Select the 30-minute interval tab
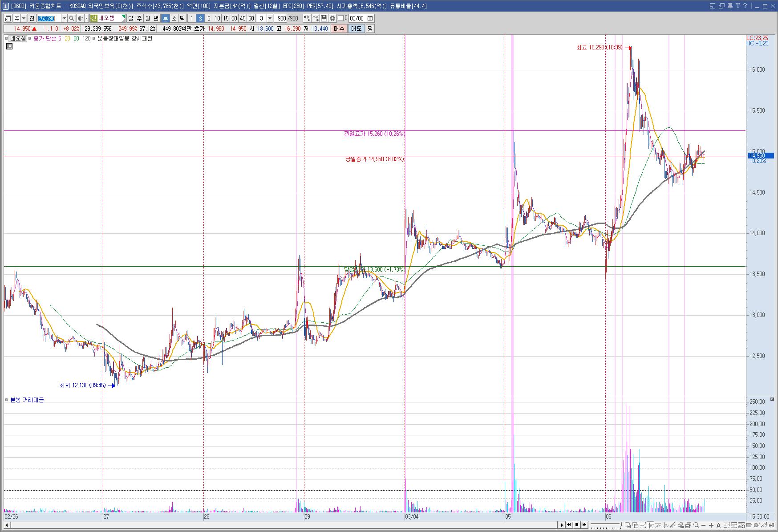Viewport: 778px width, 532px height. pyautogui.click(x=234, y=18)
